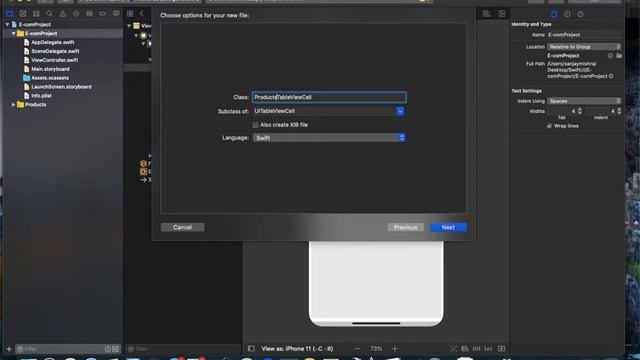Screen dimensions: 640x360
Task: Adjust the Indent width stepper
Action: click(x=619, y=111)
